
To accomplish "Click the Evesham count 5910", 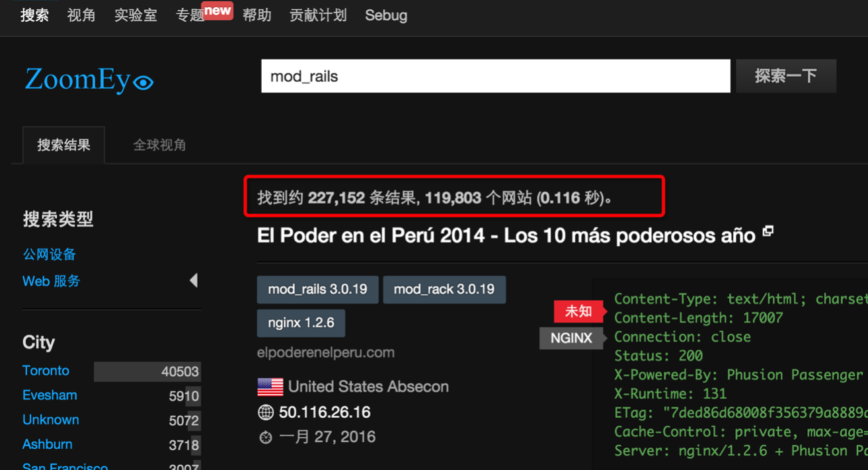I will tap(184, 396).
